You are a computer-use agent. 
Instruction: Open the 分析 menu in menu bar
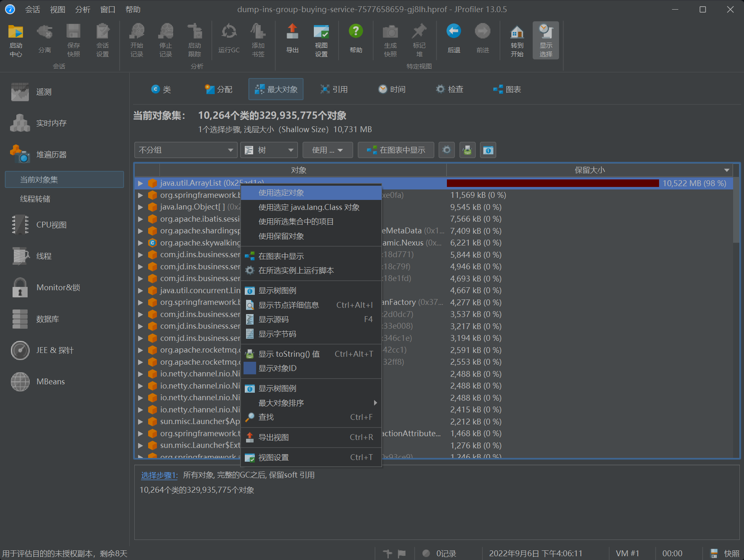[82, 9]
